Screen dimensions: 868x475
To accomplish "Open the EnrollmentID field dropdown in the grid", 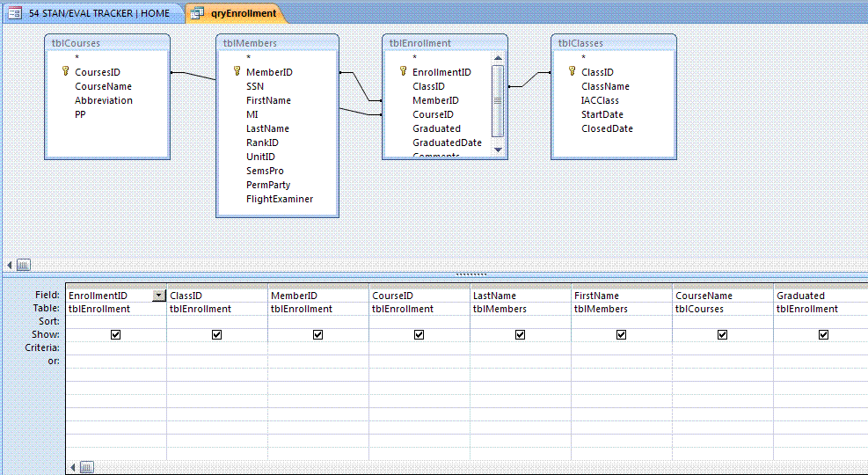I will click(158, 296).
